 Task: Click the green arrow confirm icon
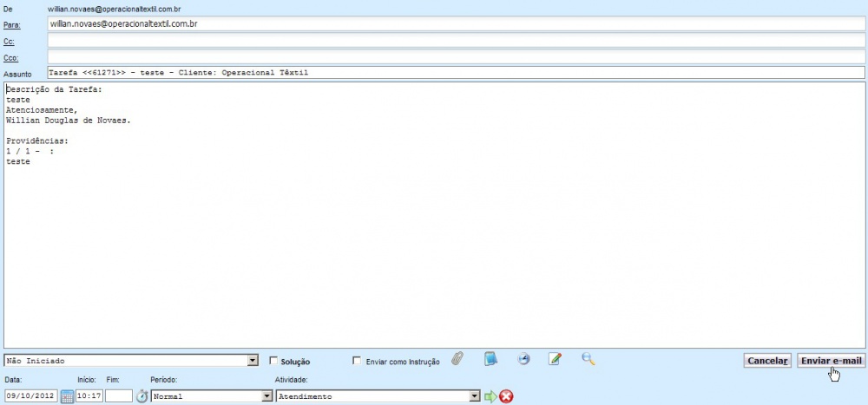click(x=490, y=396)
